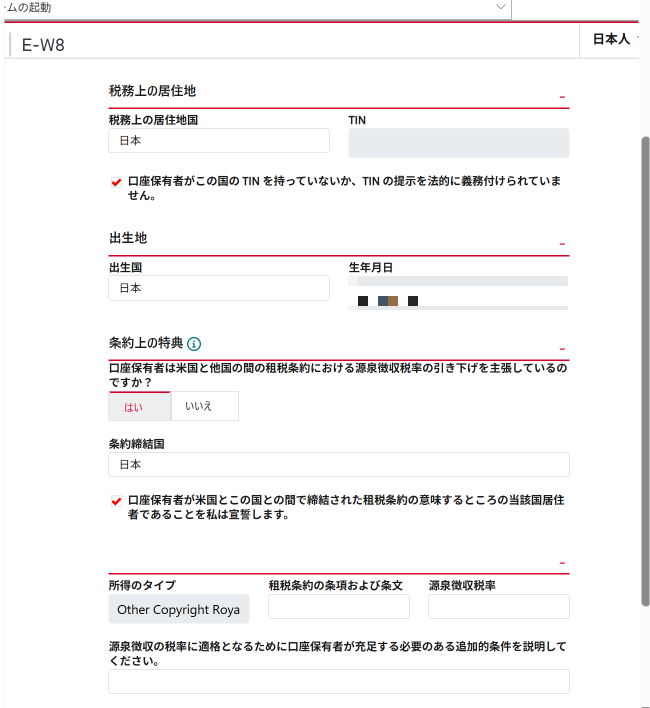Open the 出生国 country field
This screenshot has width=650, height=708.
point(219,288)
